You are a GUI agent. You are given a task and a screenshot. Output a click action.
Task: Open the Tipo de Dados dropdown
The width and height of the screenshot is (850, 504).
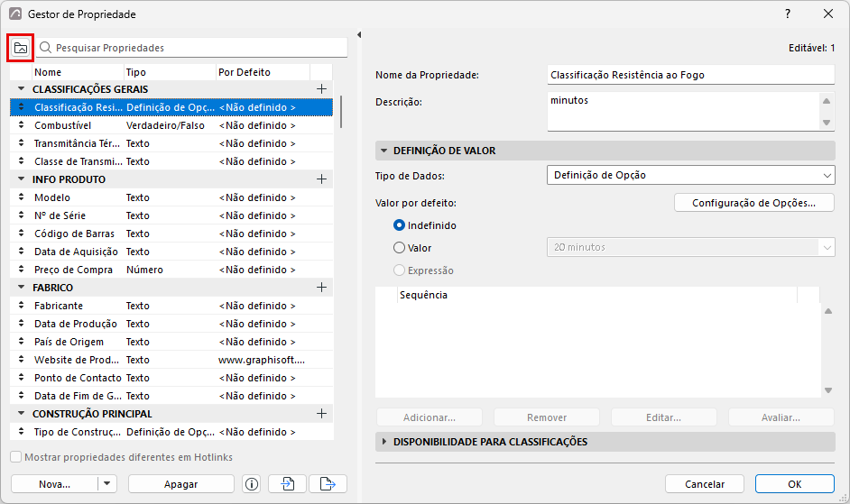click(690, 175)
